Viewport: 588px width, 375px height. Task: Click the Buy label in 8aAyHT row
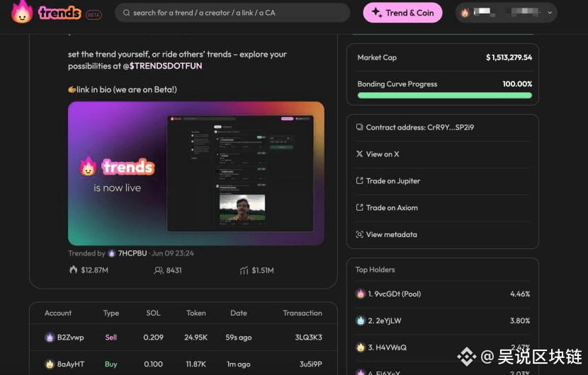coord(111,364)
